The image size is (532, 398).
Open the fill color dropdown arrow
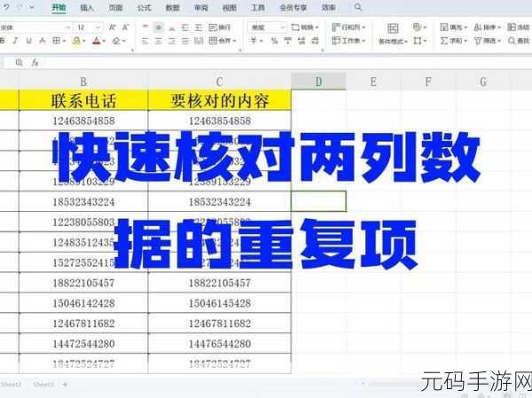coord(84,42)
